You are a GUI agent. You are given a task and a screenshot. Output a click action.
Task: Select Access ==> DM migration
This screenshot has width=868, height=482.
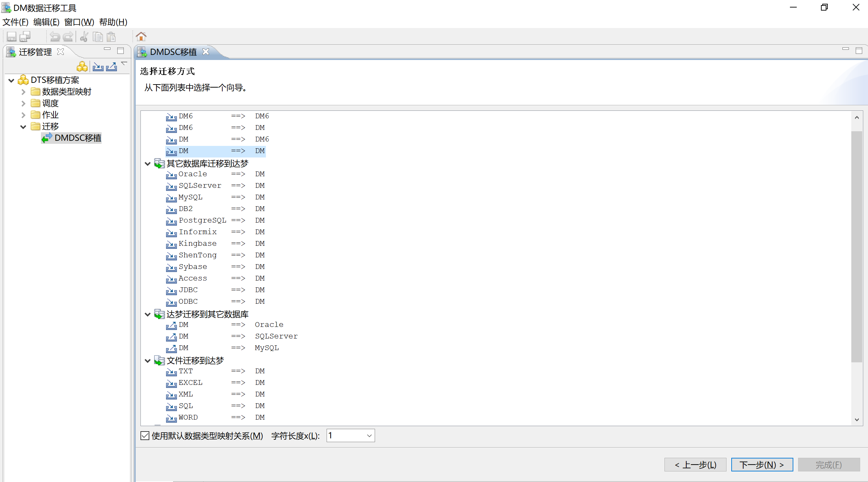coord(215,278)
